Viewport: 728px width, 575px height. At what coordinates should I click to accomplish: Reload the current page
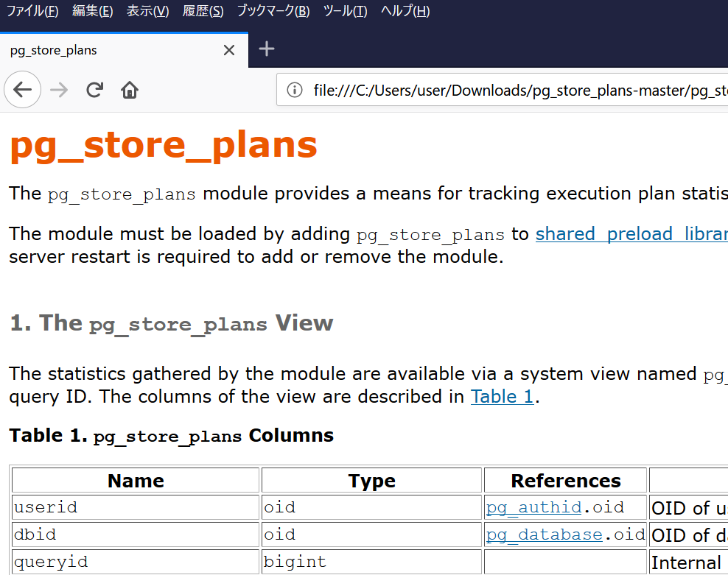pos(94,89)
